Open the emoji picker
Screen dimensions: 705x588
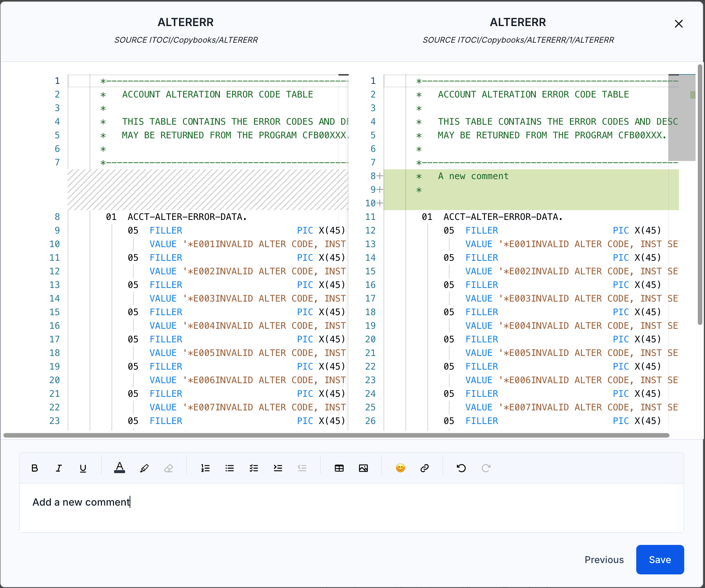[400, 468]
